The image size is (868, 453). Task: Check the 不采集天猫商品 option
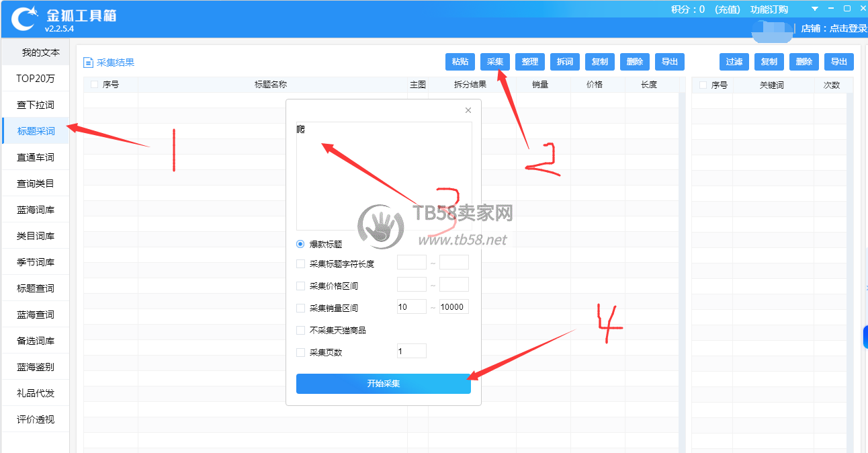pos(300,331)
